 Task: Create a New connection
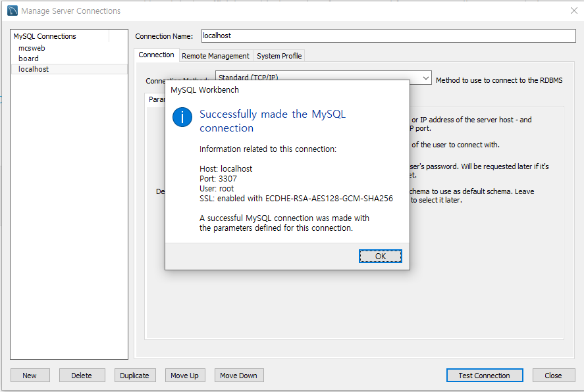tap(30, 376)
